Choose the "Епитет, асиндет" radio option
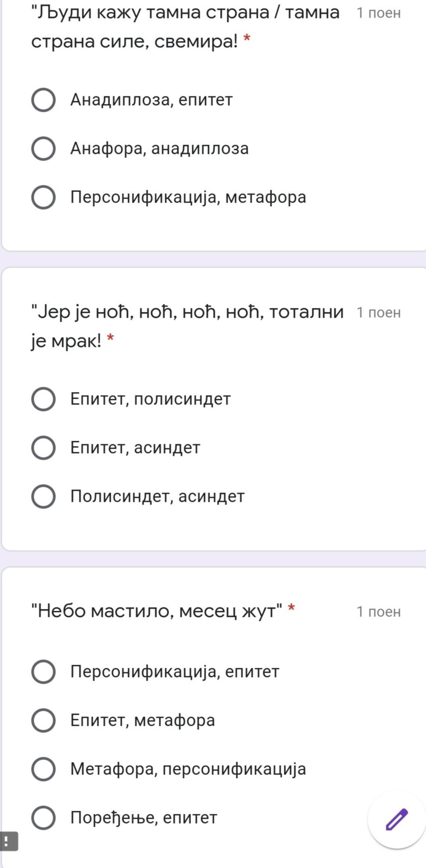The height and width of the screenshot is (868, 426). pos(43,448)
